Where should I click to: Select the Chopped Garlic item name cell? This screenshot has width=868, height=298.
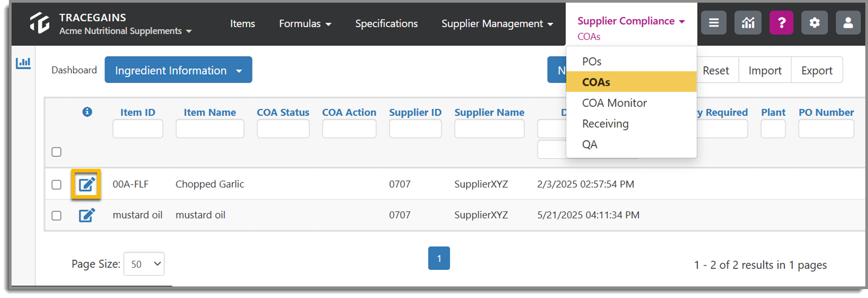point(210,184)
